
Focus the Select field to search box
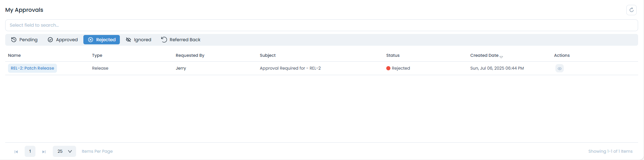(x=321, y=25)
